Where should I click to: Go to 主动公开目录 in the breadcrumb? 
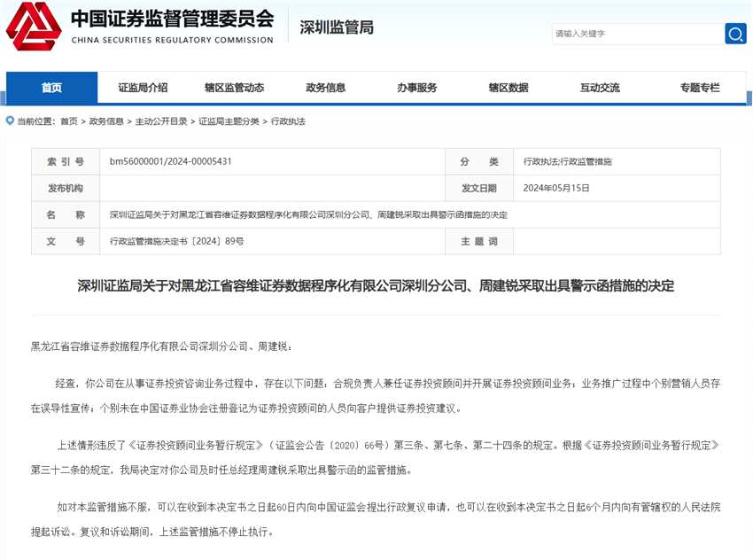click(161, 121)
